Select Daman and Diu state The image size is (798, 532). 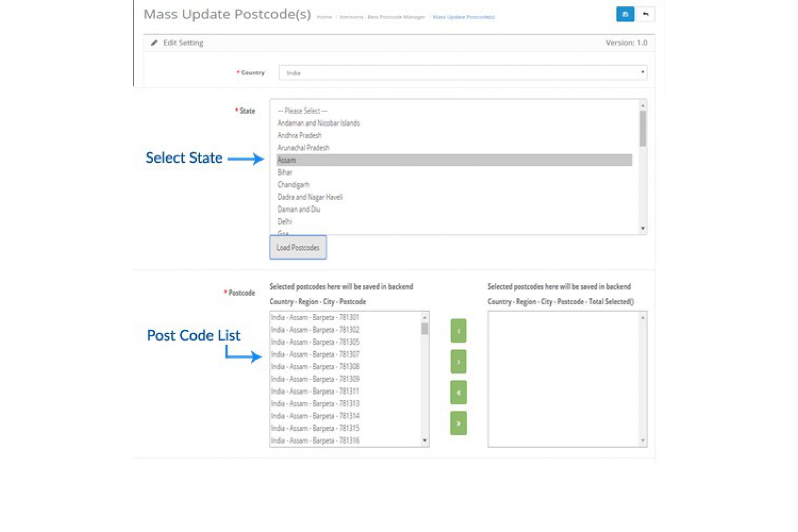(x=454, y=209)
